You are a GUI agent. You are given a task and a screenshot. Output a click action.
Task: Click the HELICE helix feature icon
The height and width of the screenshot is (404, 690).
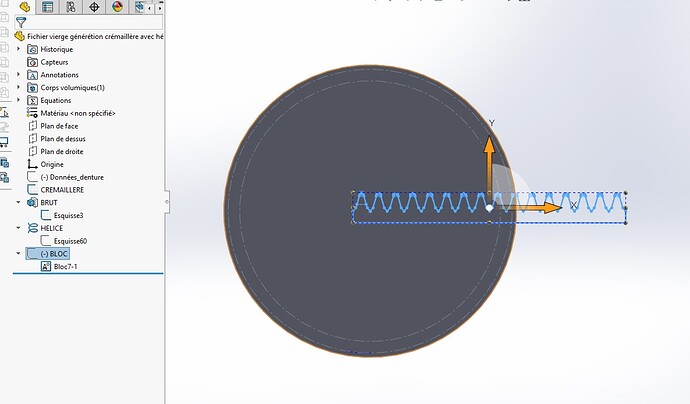point(33,228)
